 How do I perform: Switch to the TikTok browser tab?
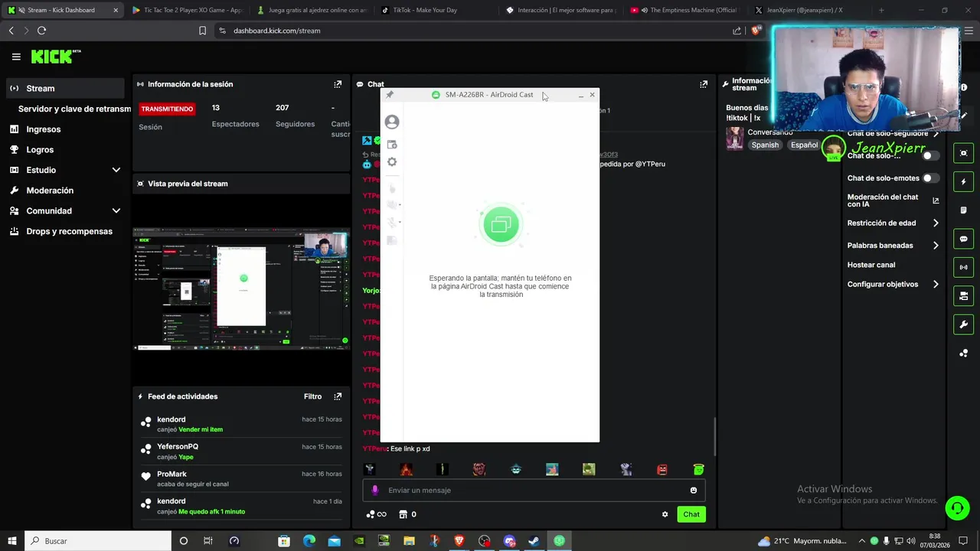tap(435, 10)
